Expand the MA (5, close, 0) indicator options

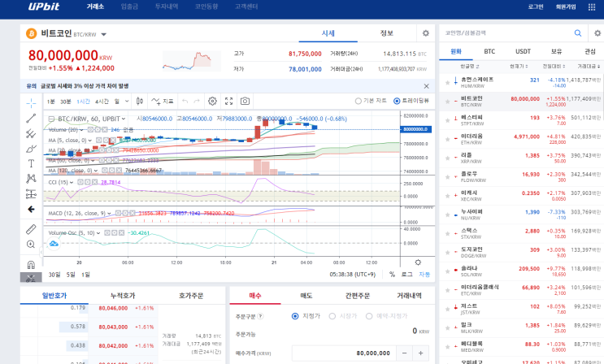pos(90,141)
